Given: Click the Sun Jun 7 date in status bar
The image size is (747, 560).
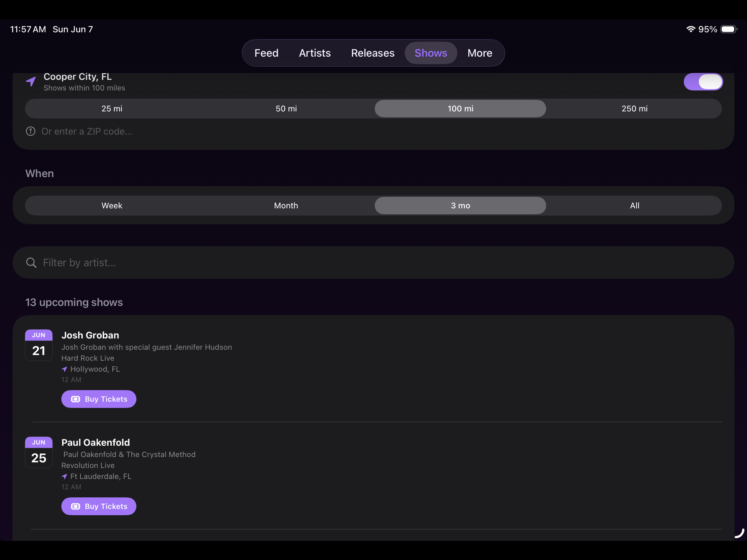Looking at the screenshot, I should 73,29.
